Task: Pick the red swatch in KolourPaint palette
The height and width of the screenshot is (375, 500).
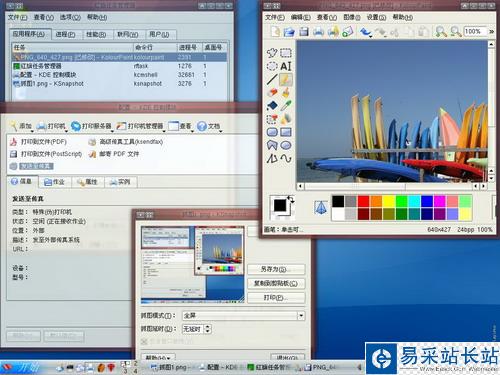Action: (363, 201)
